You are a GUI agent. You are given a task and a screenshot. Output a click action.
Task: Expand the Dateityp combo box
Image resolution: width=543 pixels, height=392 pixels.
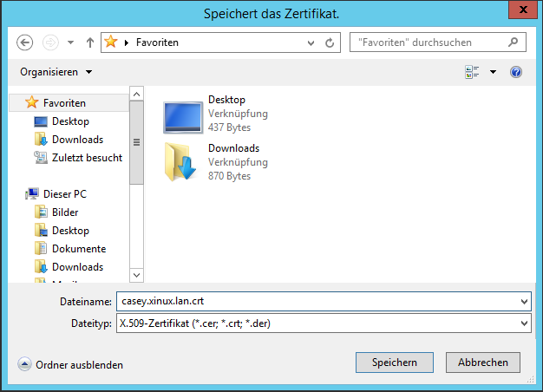(523, 323)
